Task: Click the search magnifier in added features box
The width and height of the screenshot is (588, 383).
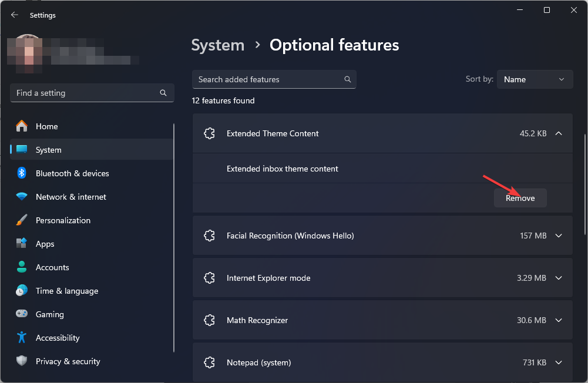Action: pos(348,79)
